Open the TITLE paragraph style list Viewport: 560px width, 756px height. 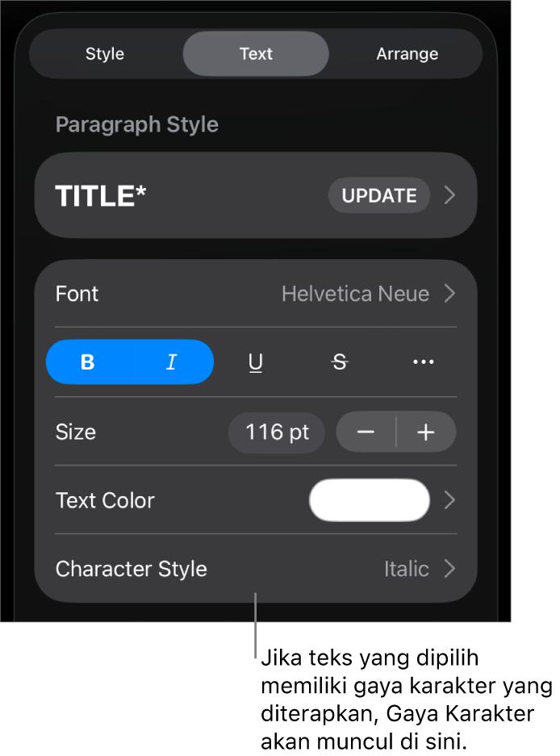click(101, 196)
